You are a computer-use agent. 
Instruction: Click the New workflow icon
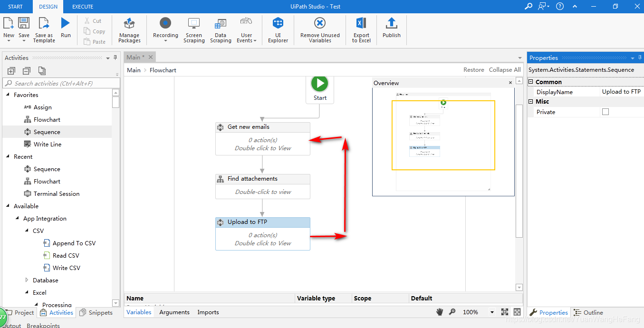pos(9,23)
